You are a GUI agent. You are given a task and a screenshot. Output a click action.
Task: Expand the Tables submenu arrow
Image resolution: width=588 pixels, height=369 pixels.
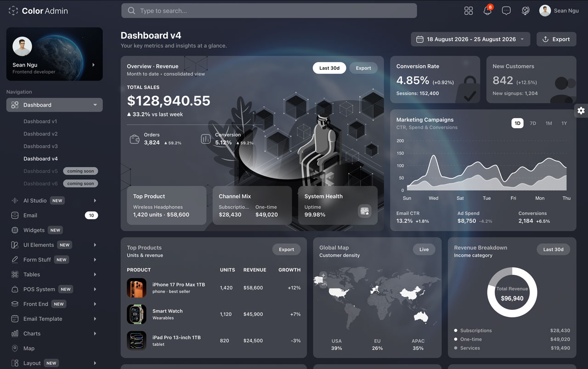[95, 274]
